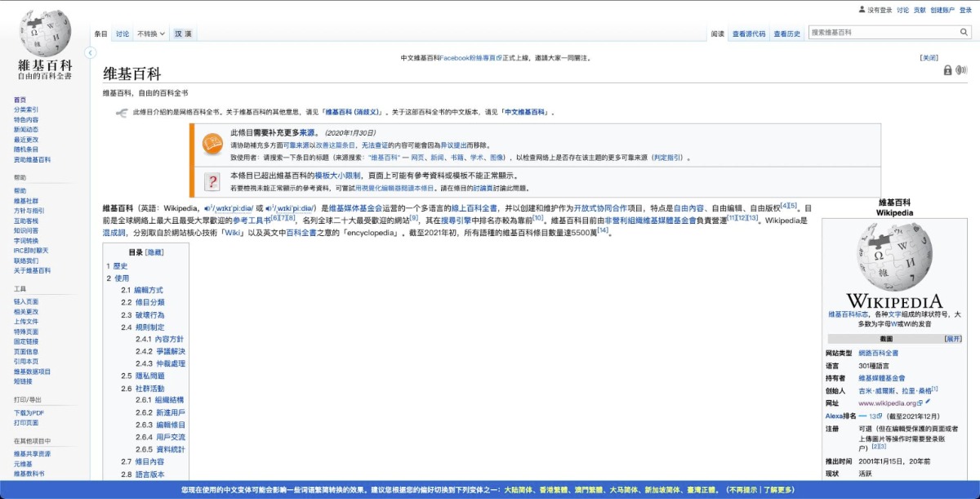This screenshot has width=980, height=499.
Task: Open the 查看历史 history tab
Action: pyautogui.click(x=787, y=33)
